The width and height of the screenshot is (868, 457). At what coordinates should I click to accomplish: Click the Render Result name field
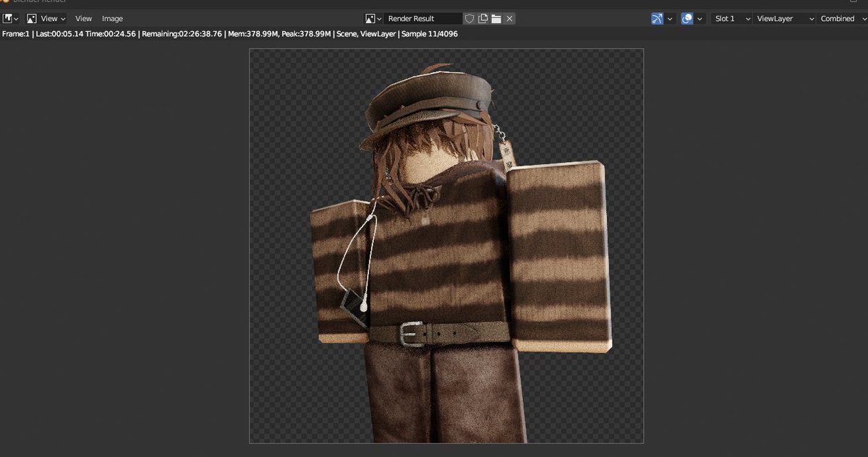tap(422, 19)
